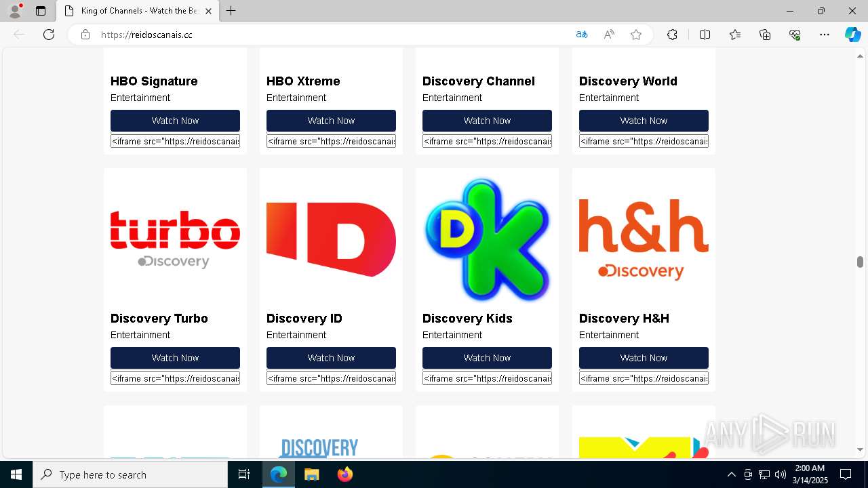Click Discovery Kids iframe code field
The width and height of the screenshot is (868, 488).
click(487, 378)
